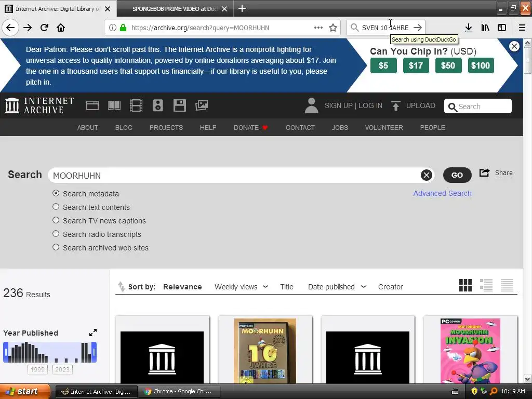Image resolution: width=532 pixels, height=399 pixels.
Task: Click the Share icon
Action: [x=484, y=172]
